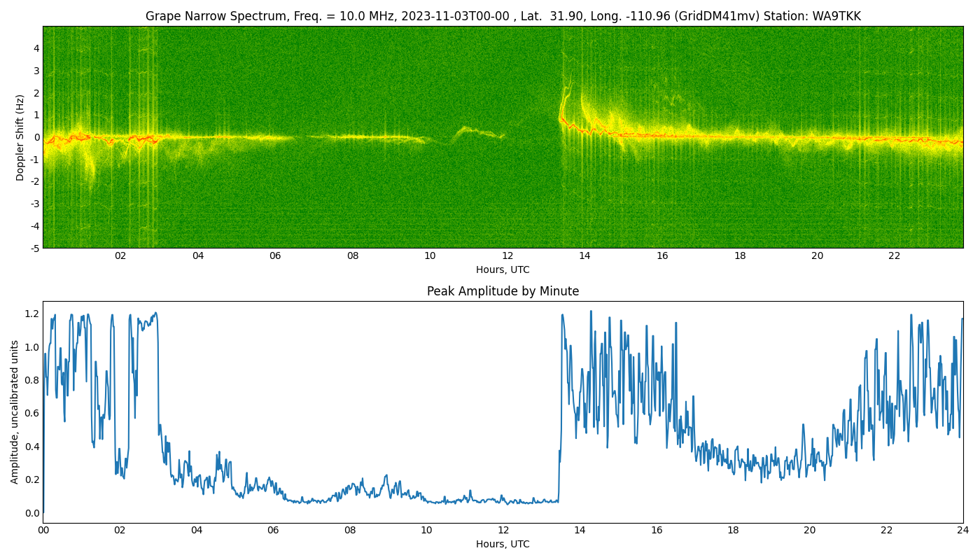Click the 24 hour tick on amplitude plot

coord(963,531)
